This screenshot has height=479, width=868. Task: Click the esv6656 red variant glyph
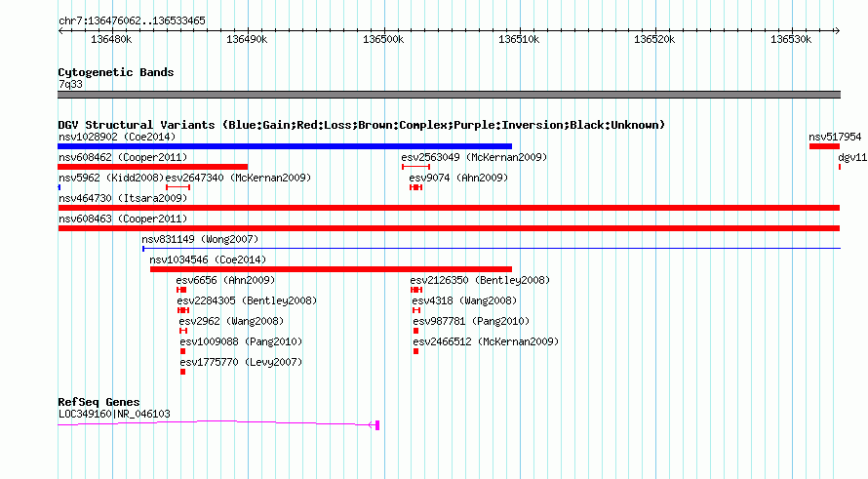point(181,290)
